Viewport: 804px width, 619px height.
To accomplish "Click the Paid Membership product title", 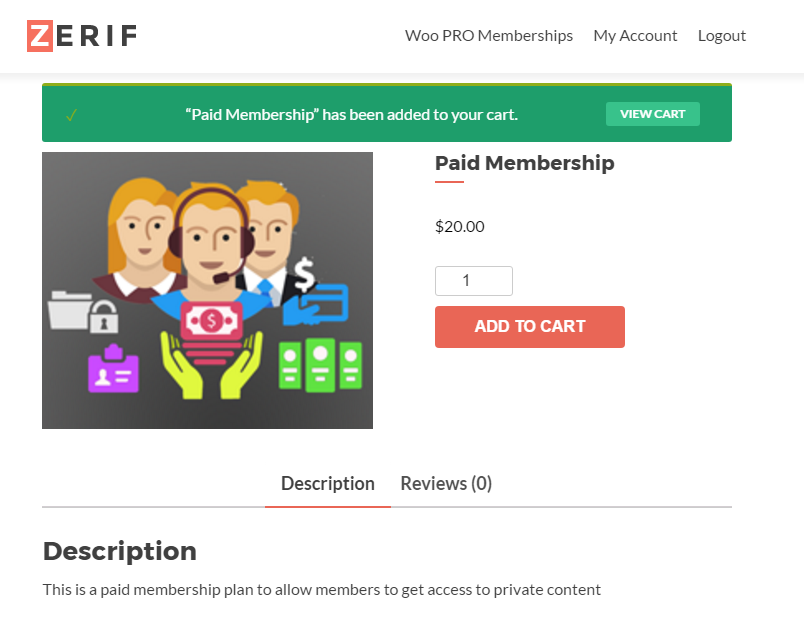I will click(525, 163).
